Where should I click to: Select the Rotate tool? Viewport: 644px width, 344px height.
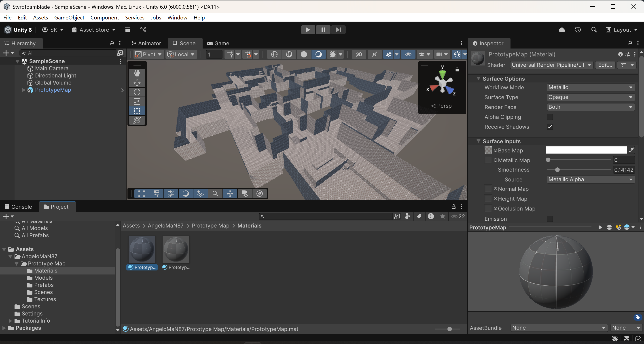[x=137, y=92]
